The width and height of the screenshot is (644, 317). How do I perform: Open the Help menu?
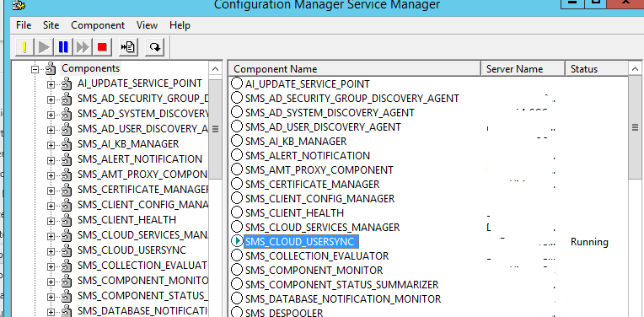coord(180,25)
